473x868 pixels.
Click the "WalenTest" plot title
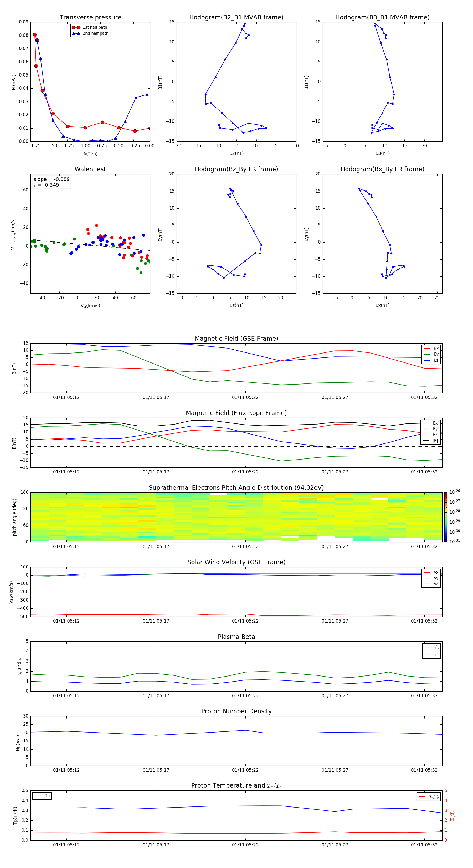(x=90, y=169)
